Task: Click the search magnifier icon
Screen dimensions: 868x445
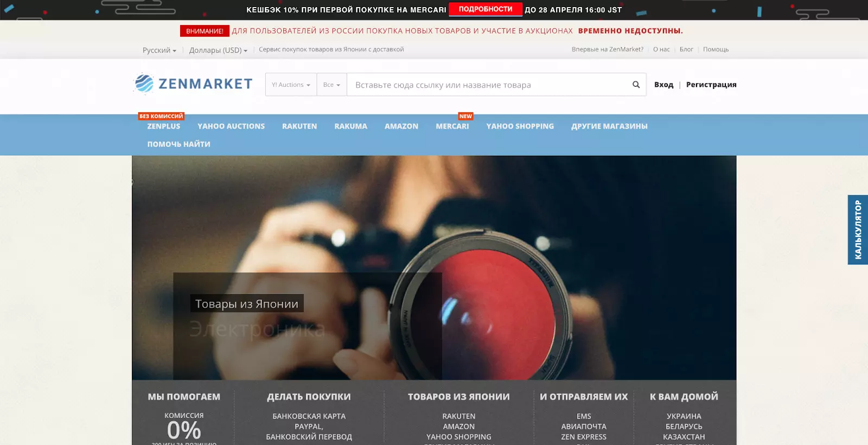Action: pyautogui.click(x=636, y=85)
